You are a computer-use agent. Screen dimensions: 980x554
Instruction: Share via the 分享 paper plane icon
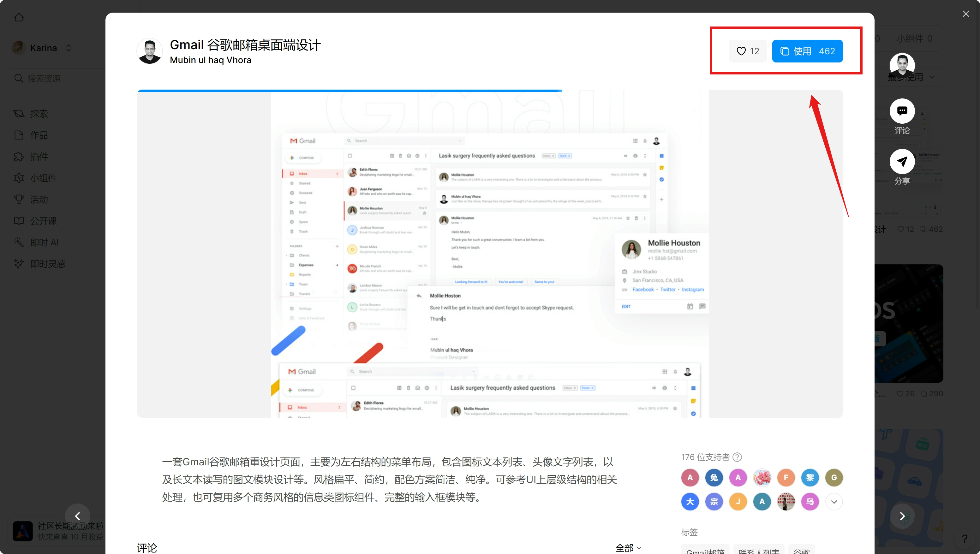pos(902,161)
